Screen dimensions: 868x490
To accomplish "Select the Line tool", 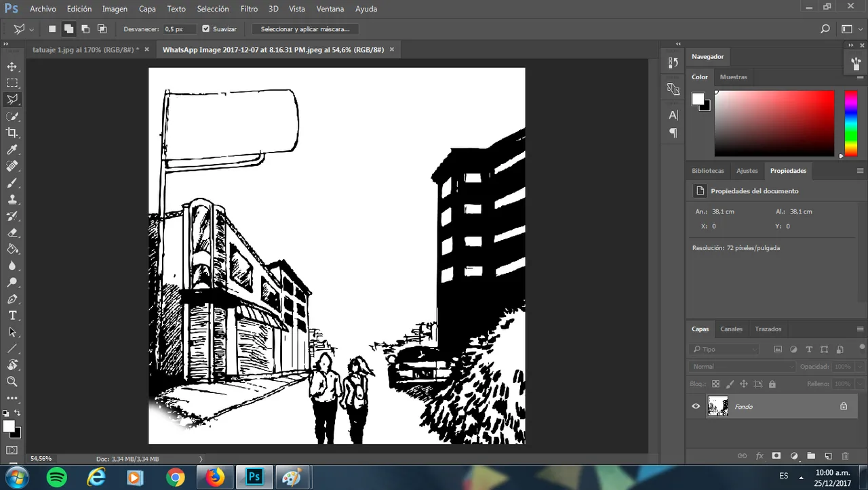I will [x=12, y=348].
